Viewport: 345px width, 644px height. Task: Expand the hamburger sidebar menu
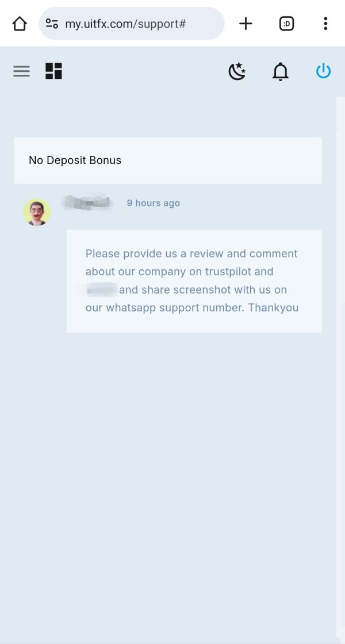click(21, 71)
